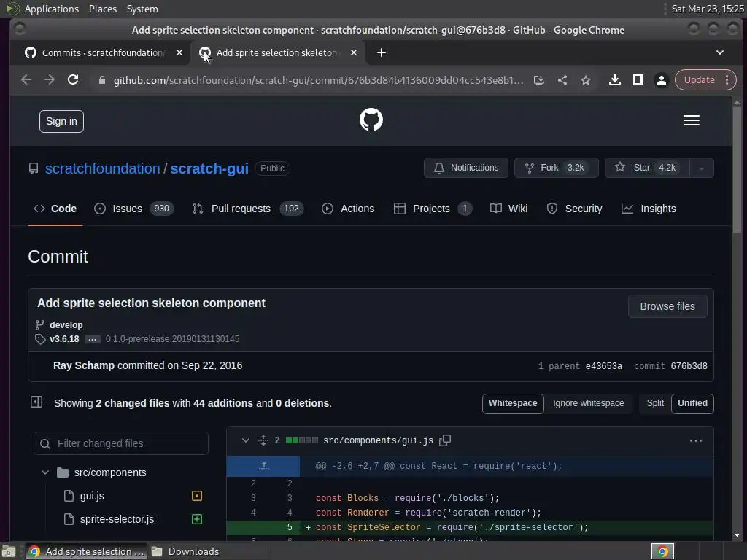Click the Sign in button
The width and height of the screenshot is (747, 560).
coord(61,122)
